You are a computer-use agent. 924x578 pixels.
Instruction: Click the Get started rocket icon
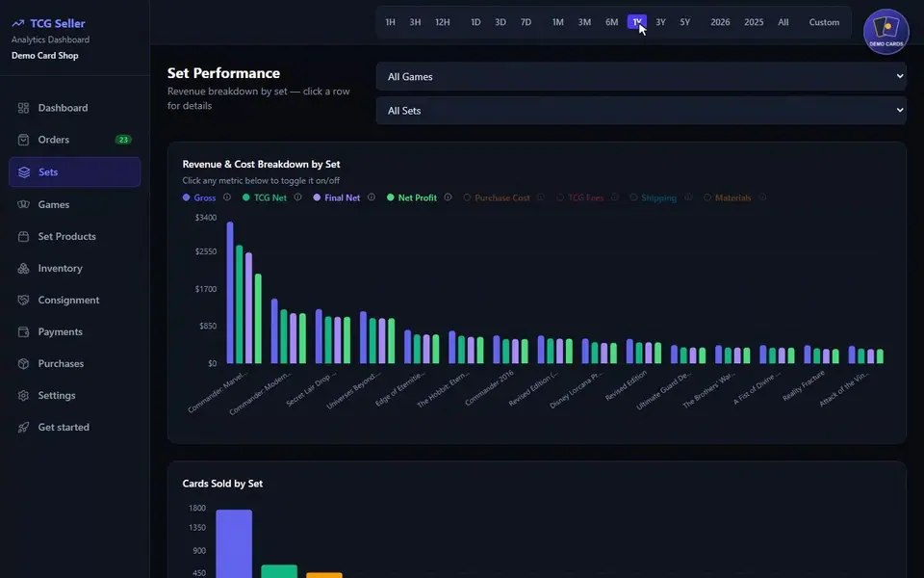point(23,428)
